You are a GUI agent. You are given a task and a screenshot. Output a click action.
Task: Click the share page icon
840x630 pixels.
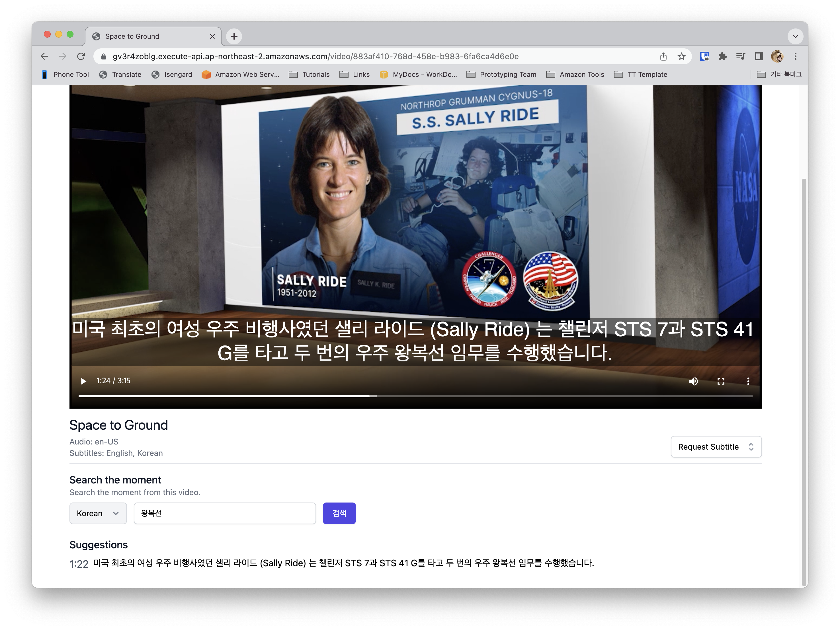(663, 57)
